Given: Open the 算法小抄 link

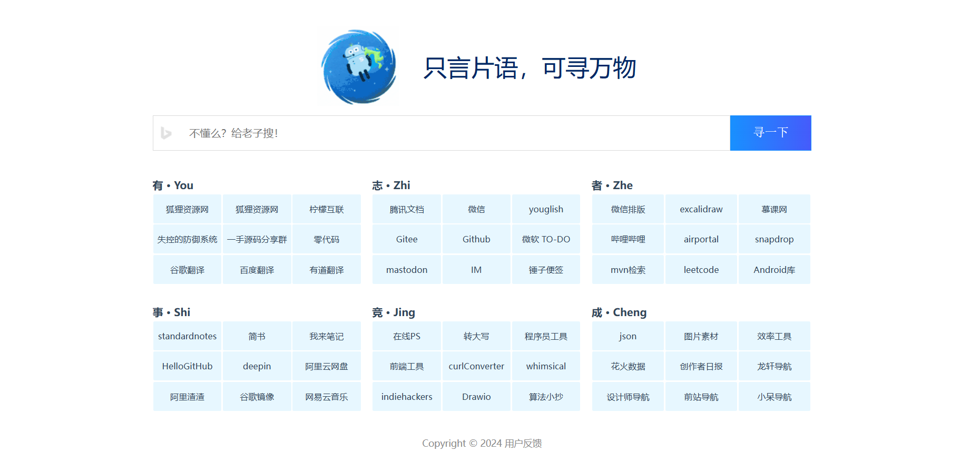Looking at the screenshot, I should [x=546, y=397].
